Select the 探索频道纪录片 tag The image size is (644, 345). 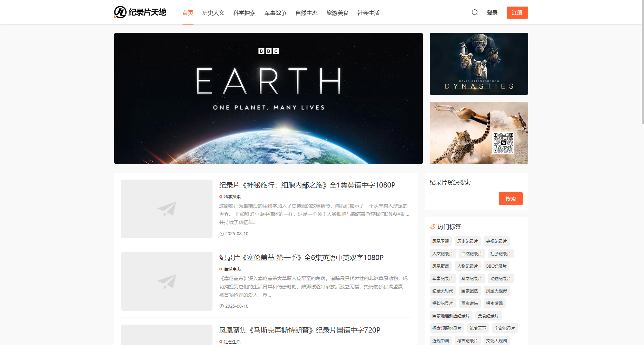click(447, 328)
